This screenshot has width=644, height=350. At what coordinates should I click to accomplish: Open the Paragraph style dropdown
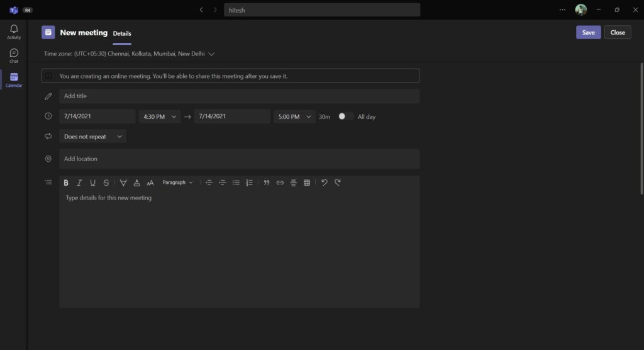tap(177, 183)
